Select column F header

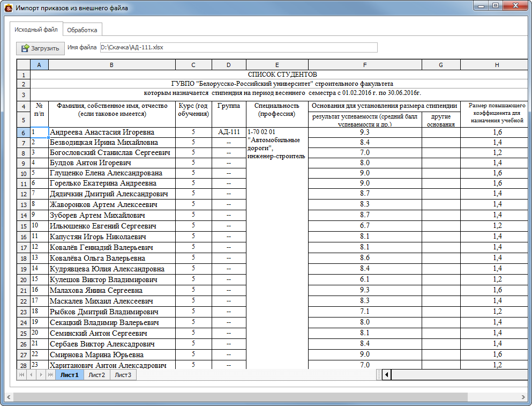click(x=365, y=65)
